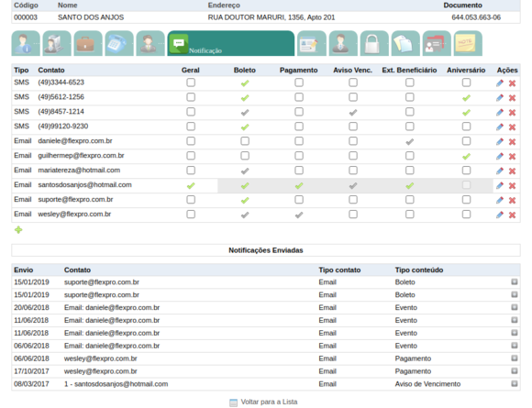
Task: Open the documents pages tab icon
Action: 405,43
